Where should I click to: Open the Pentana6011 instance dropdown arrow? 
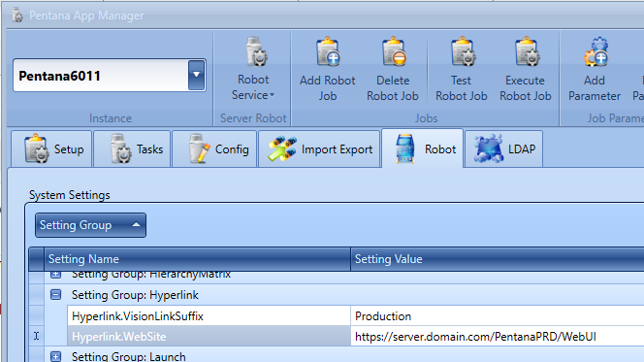point(196,75)
